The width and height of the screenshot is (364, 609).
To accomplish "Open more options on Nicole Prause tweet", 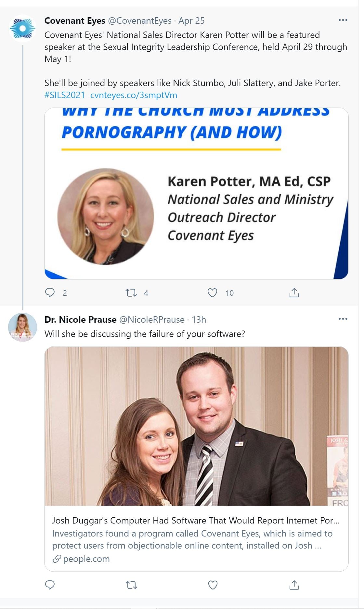I will point(343,319).
